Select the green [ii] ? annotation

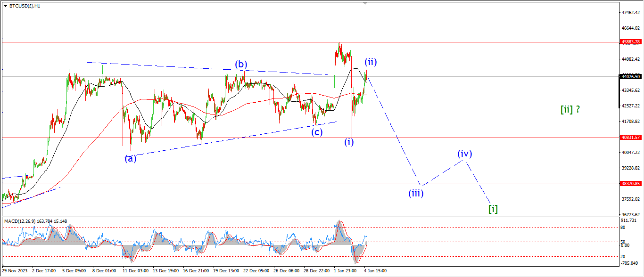pos(570,109)
